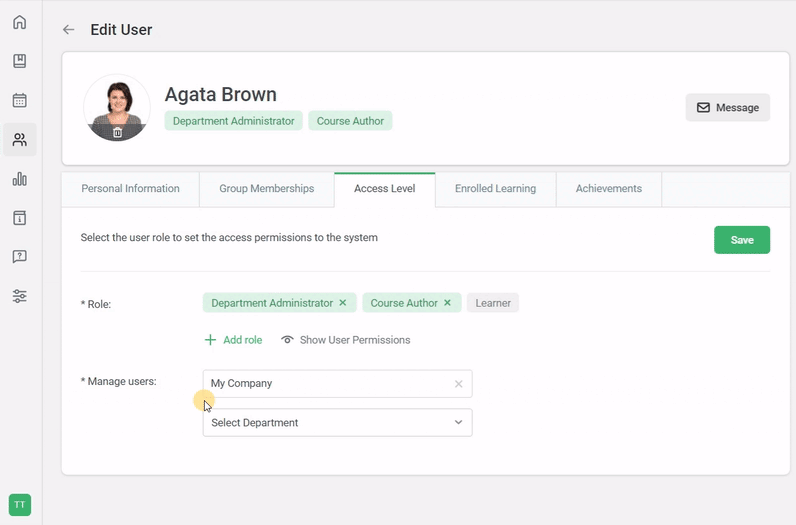Click the Message button

[727, 107]
